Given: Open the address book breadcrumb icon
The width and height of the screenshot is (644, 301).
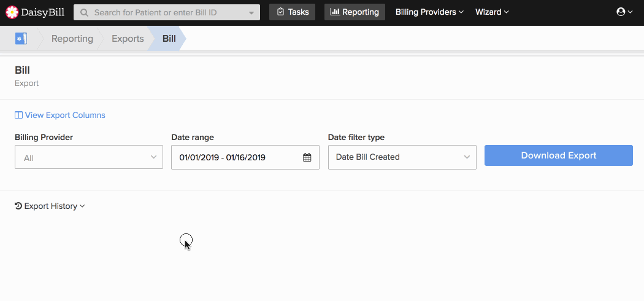Looking at the screenshot, I should pos(21,39).
